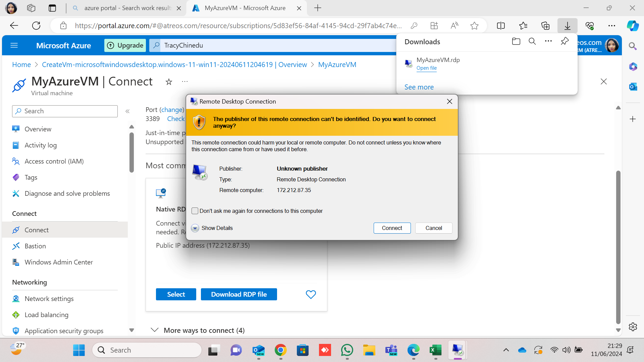Switch to the azure portal search tab
The image size is (644, 362).
pyautogui.click(x=127, y=8)
